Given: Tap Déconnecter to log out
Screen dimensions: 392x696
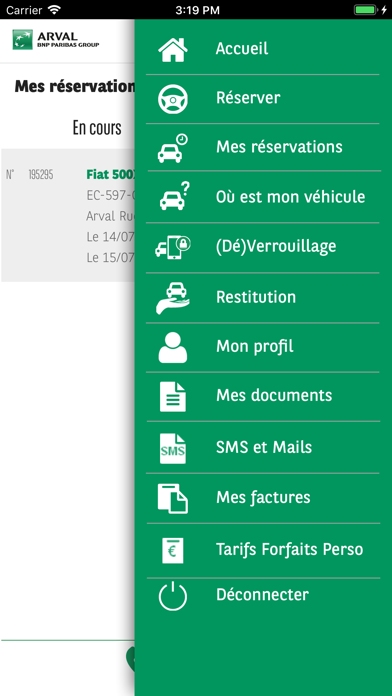Looking at the screenshot, I should click(x=262, y=596).
